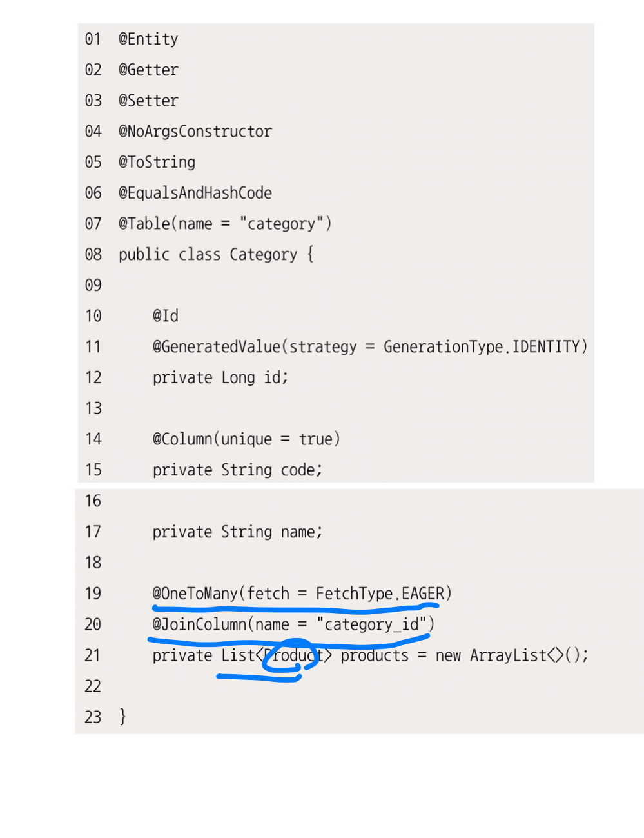Click the @Entity annotation on line 01
This screenshot has height=838, width=644.
(148, 39)
